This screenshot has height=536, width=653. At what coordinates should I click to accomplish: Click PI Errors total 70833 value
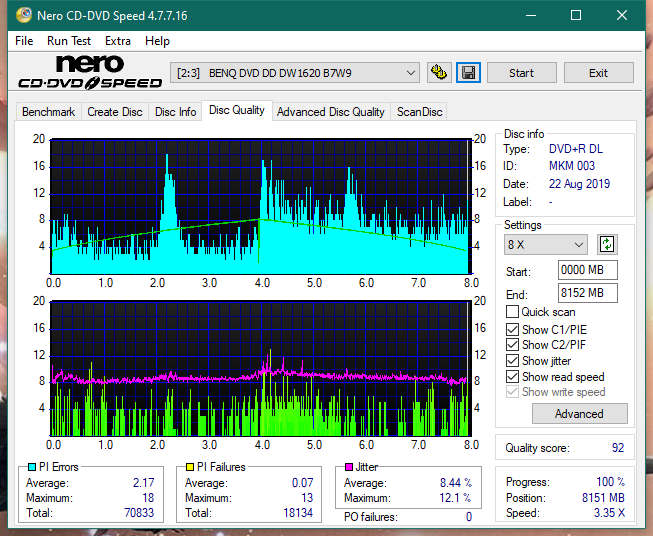[x=139, y=512]
